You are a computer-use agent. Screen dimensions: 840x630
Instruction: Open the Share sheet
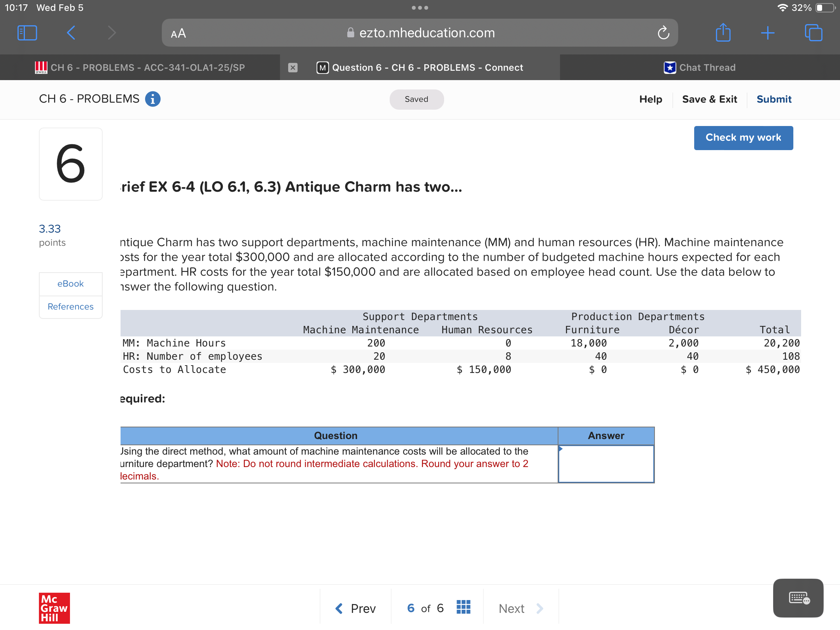723,33
